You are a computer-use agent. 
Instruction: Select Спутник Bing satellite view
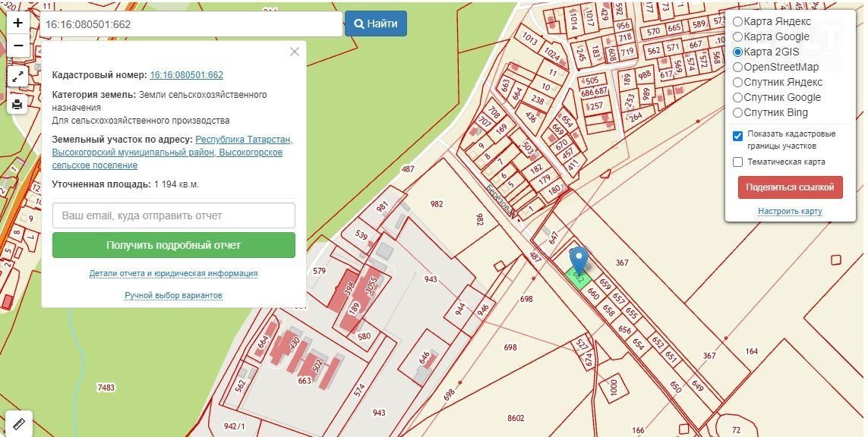[x=737, y=112]
